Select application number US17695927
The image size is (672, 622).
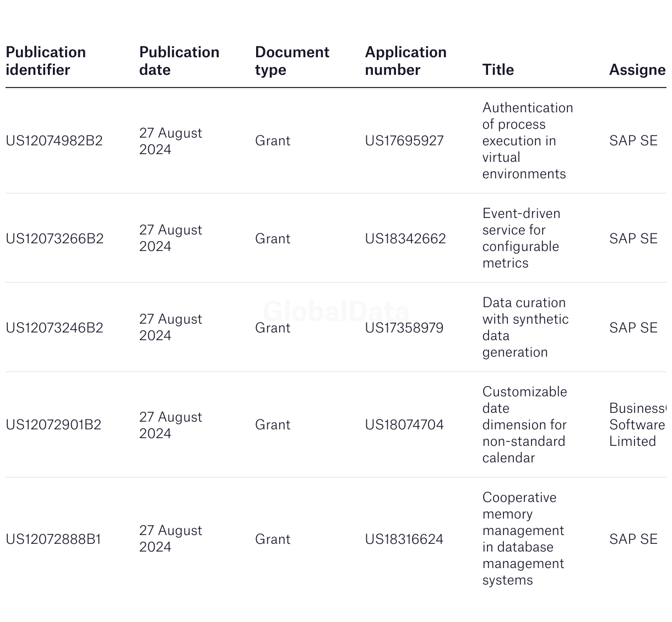[404, 140]
